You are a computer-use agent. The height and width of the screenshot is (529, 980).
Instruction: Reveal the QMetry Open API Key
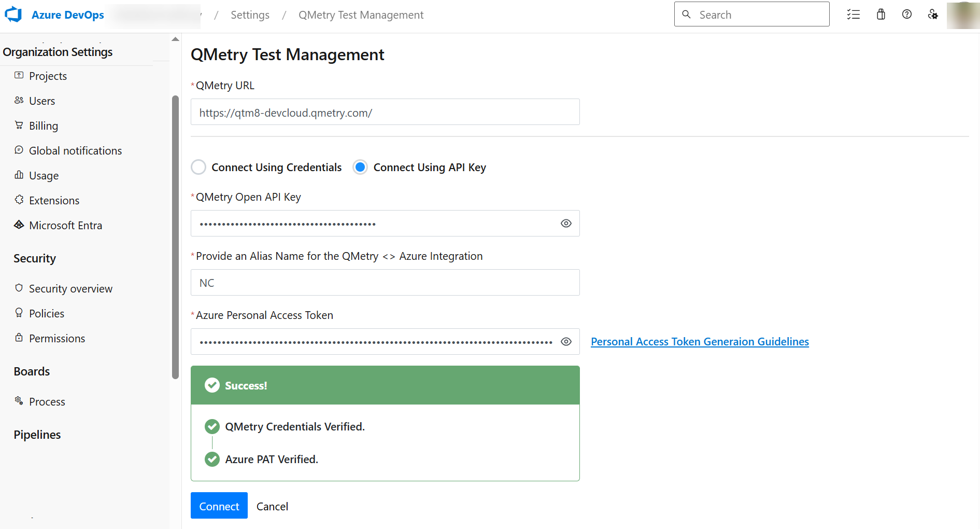(x=565, y=223)
